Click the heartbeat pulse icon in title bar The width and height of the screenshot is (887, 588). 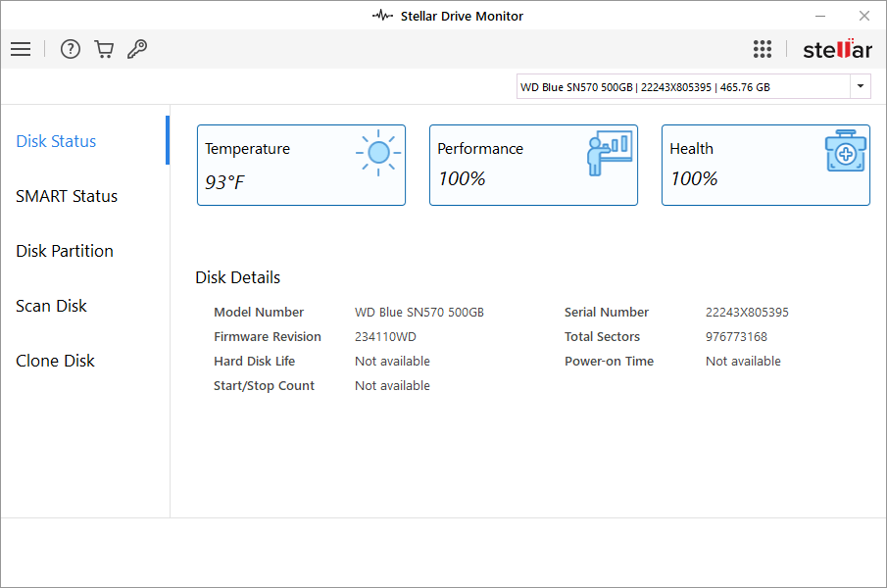382,16
